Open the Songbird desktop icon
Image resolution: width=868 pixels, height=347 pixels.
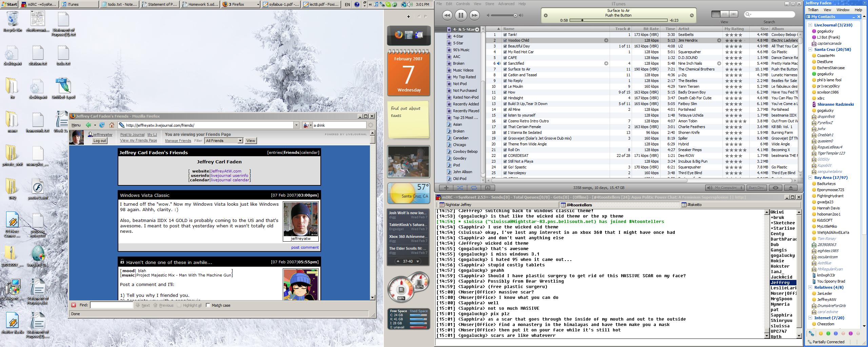coord(38,256)
